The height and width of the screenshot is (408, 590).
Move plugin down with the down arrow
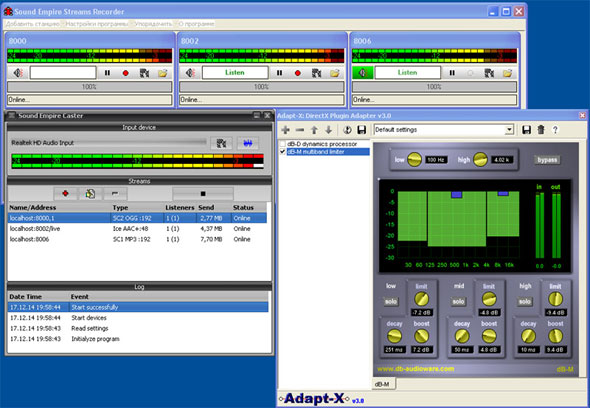pos(328,130)
